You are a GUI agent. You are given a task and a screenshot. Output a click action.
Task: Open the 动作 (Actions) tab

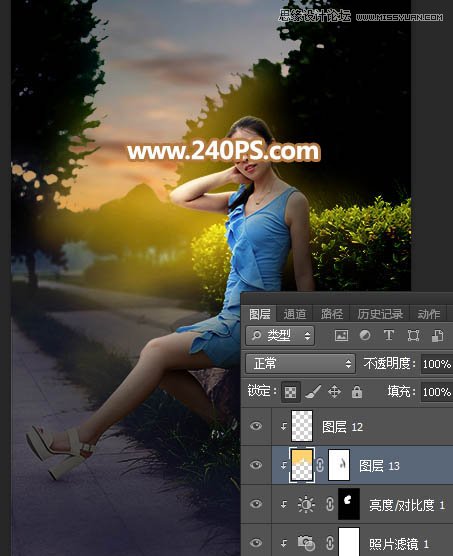click(429, 314)
